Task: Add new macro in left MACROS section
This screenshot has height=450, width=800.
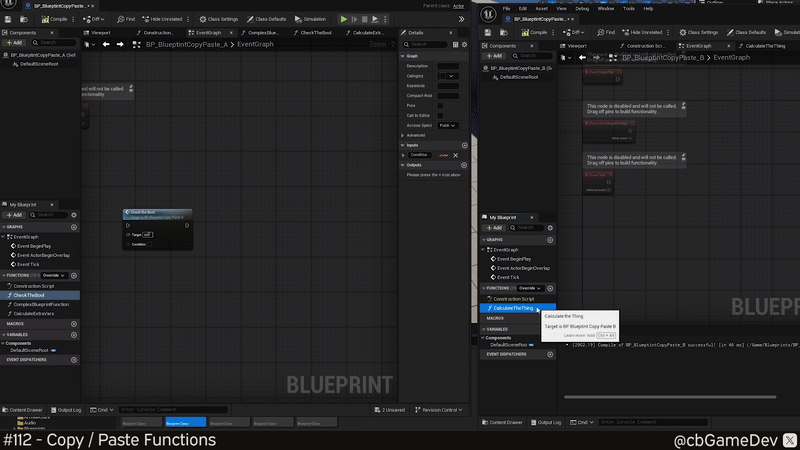Action: (74, 324)
